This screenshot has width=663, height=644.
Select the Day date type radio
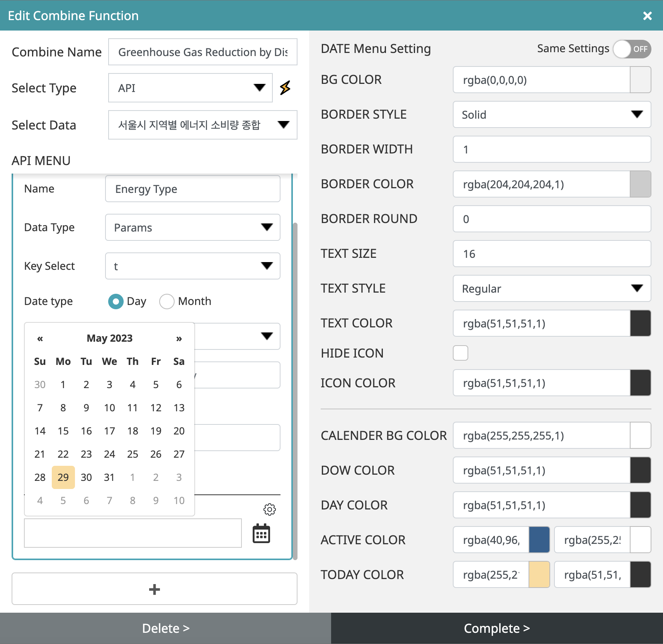116,301
